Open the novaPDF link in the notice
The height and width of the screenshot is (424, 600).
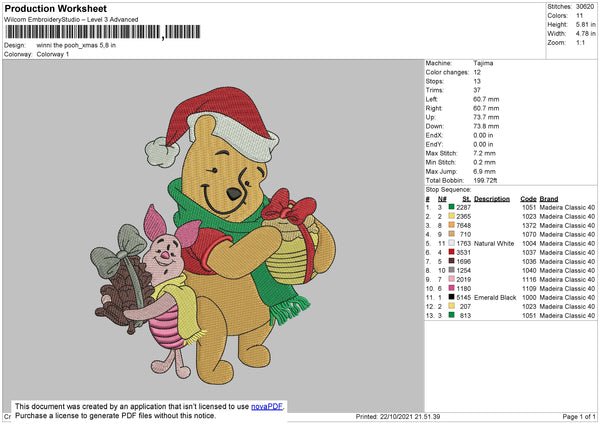point(267,406)
